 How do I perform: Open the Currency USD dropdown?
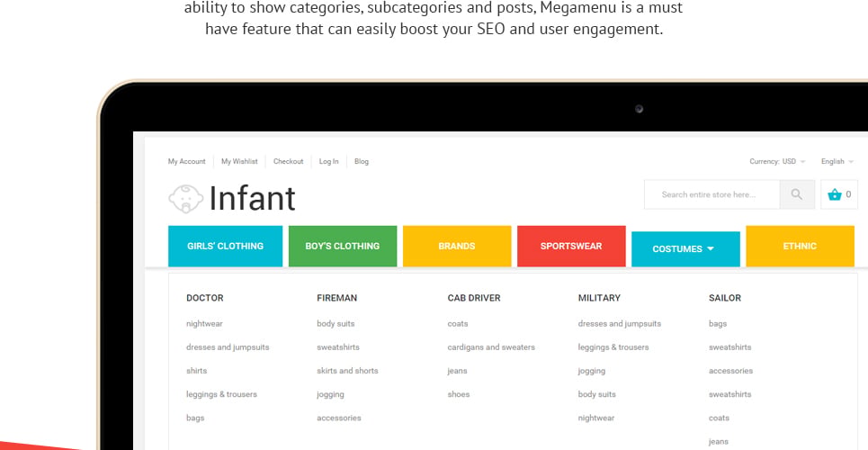777,161
